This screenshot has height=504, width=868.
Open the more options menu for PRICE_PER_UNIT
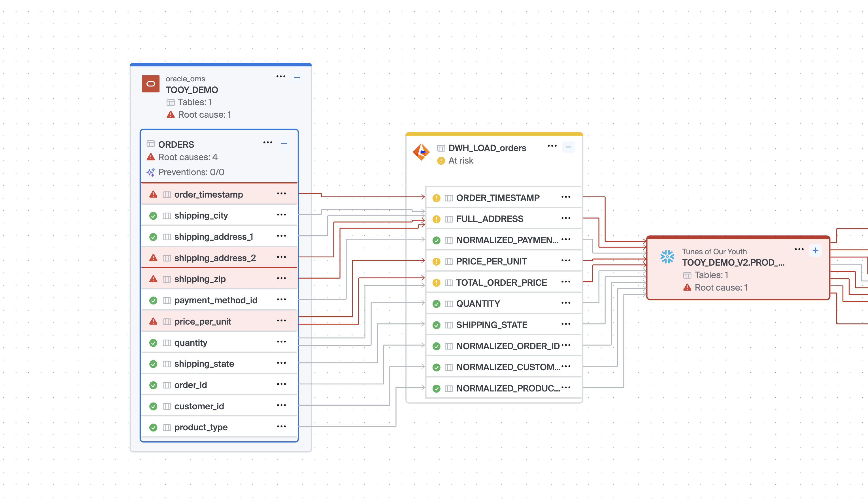[565, 261]
